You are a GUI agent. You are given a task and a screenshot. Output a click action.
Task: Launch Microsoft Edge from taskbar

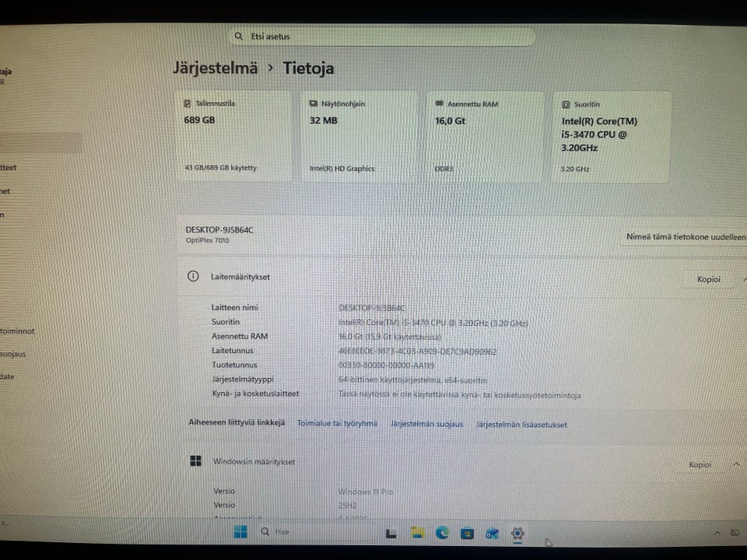[442, 533]
